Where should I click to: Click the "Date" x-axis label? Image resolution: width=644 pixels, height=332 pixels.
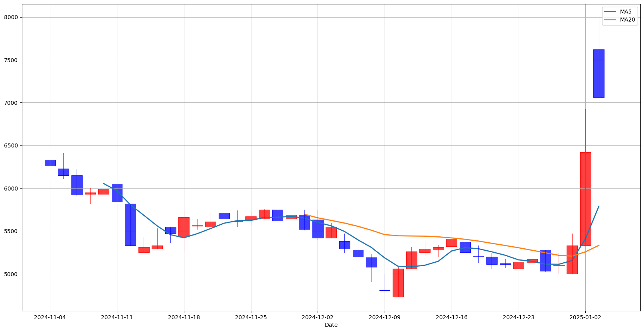(x=331, y=325)
